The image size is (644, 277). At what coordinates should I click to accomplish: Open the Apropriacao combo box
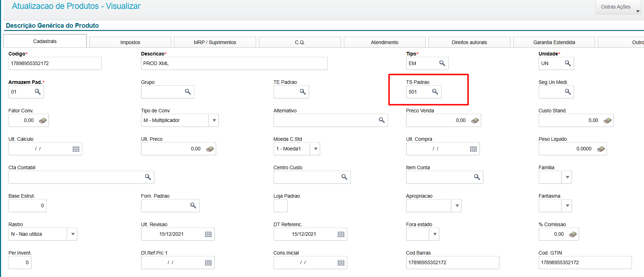[457, 206]
